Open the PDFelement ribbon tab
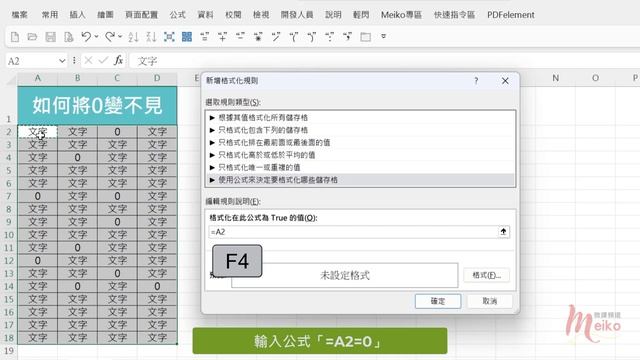640x360 pixels. pos(511,15)
